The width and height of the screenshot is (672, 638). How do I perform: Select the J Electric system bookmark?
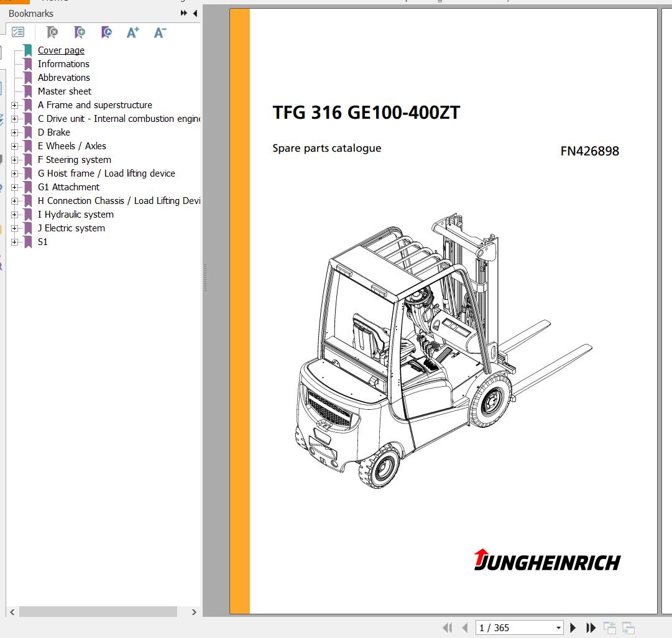click(x=71, y=228)
